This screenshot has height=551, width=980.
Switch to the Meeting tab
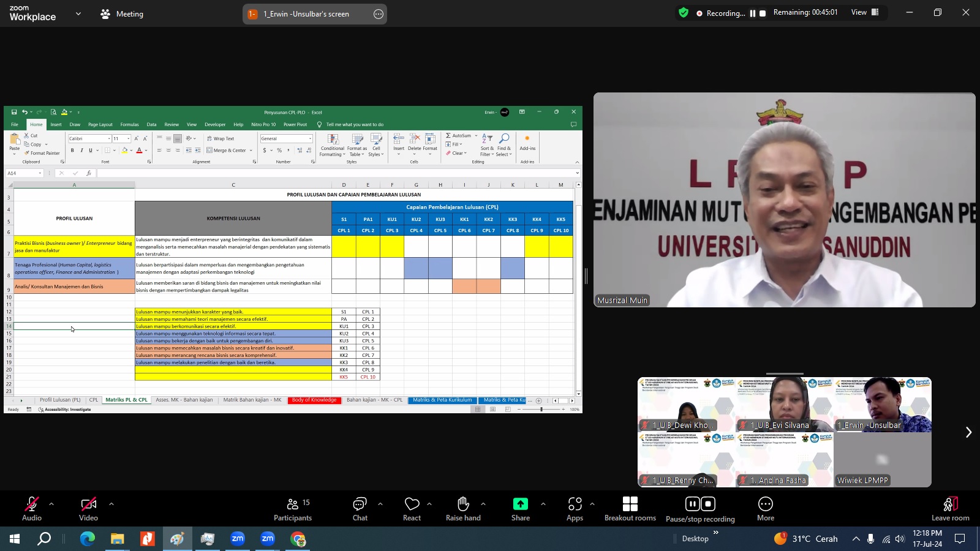(122, 13)
